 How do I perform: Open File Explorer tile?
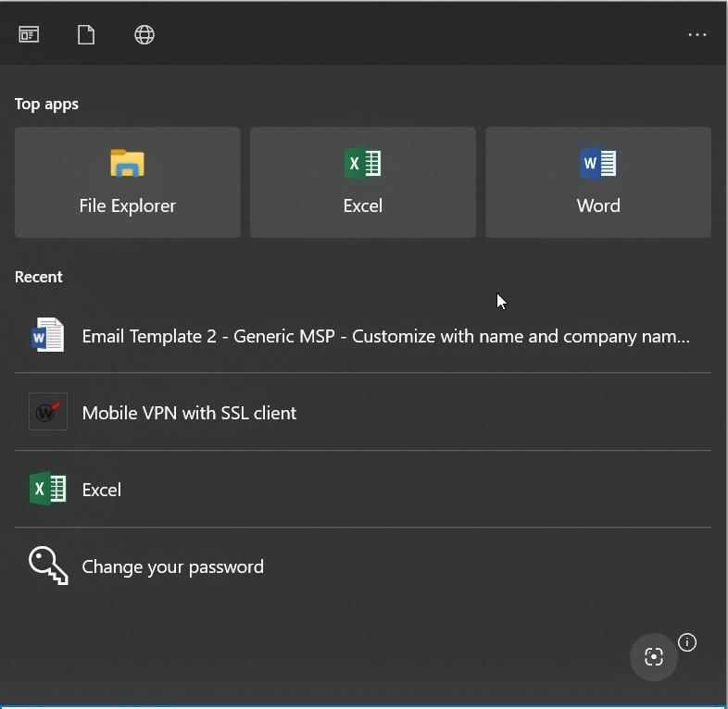[128, 182]
